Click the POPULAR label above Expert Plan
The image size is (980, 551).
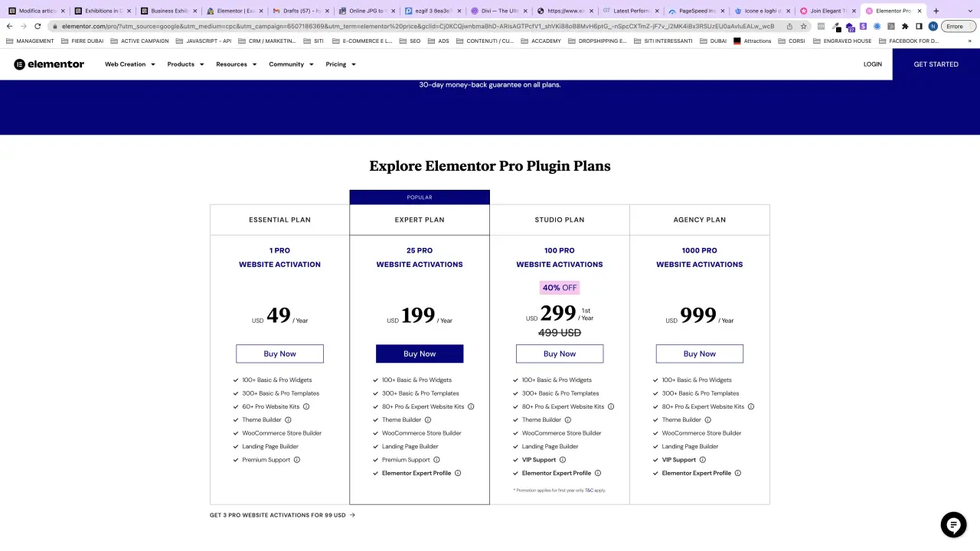(x=420, y=197)
